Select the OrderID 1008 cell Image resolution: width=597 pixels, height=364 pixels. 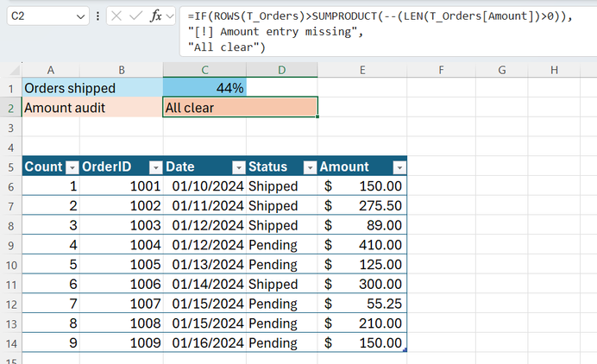tap(122, 323)
